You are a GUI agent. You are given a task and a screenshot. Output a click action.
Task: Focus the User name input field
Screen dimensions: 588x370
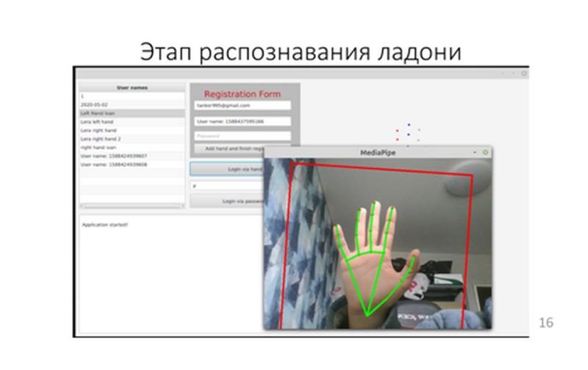(243, 121)
